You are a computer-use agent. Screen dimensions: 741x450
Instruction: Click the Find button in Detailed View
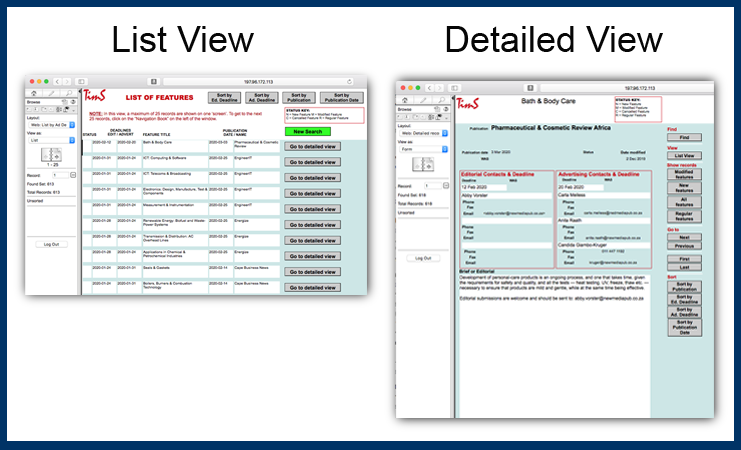click(x=684, y=137)
